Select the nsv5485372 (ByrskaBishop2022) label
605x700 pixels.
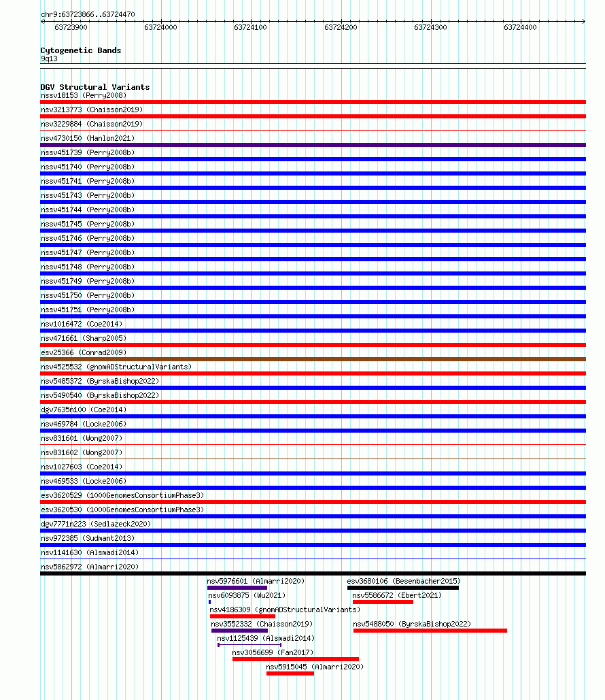(100, 381)
